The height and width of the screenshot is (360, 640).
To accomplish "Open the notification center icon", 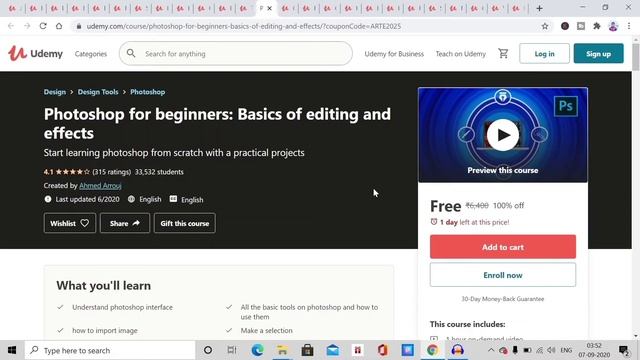I will point(624,350).
